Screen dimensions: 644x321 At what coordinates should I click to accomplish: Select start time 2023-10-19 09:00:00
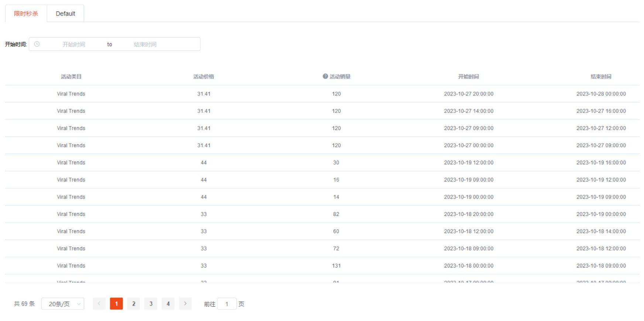469,180
